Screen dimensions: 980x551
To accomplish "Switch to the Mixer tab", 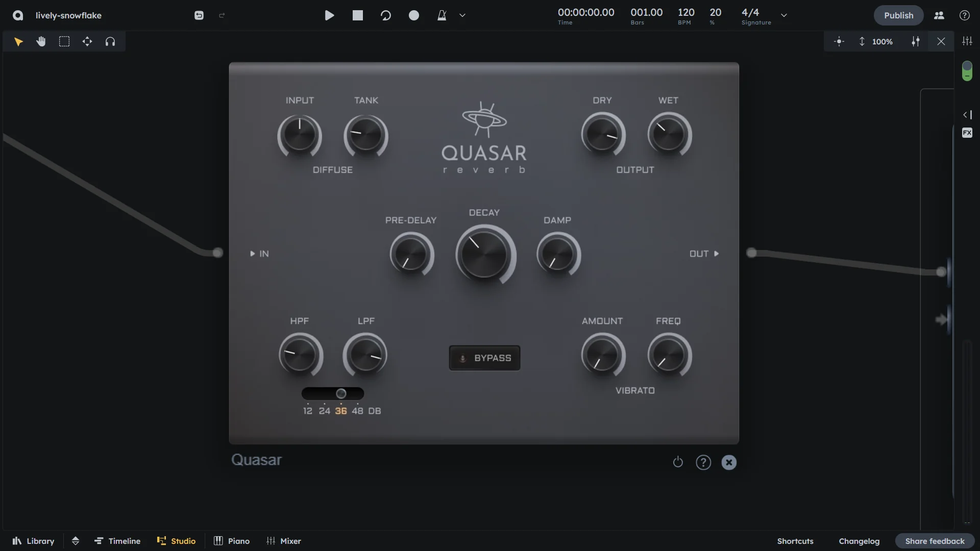I will point(284,541).
